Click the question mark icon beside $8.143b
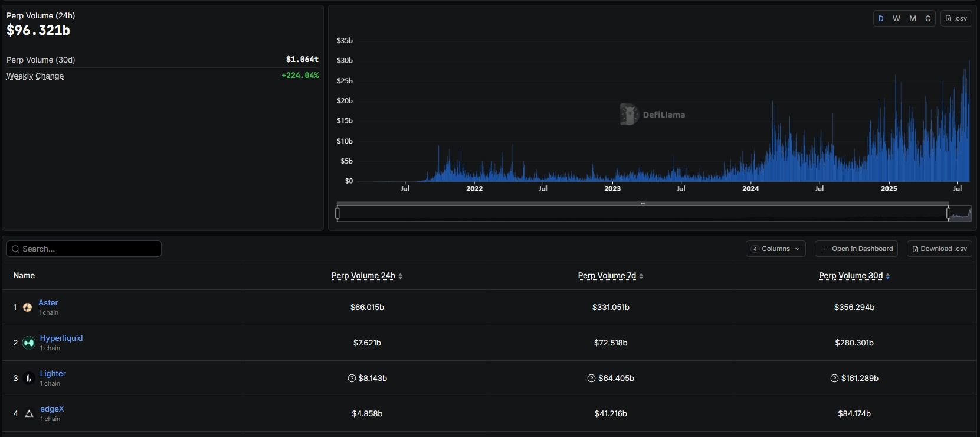 click(352, 378)
